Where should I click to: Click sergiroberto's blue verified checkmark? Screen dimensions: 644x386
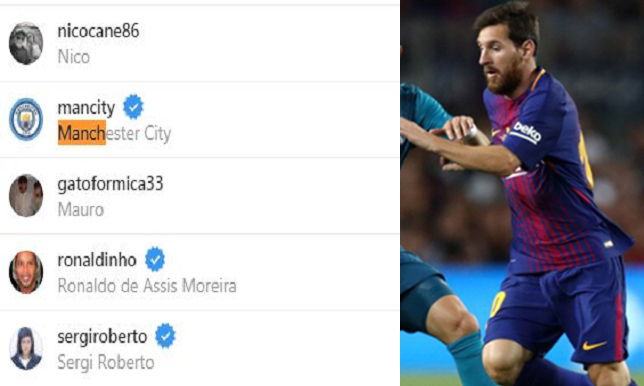coord(166,335)
